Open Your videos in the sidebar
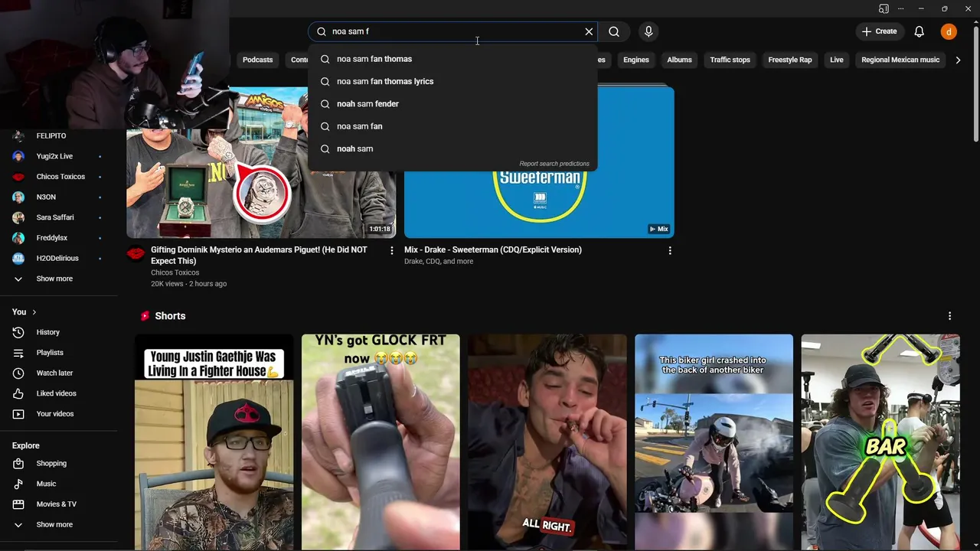Image resolution: width=980 pixels, height=551 pixels. click(x=58, y=414)
